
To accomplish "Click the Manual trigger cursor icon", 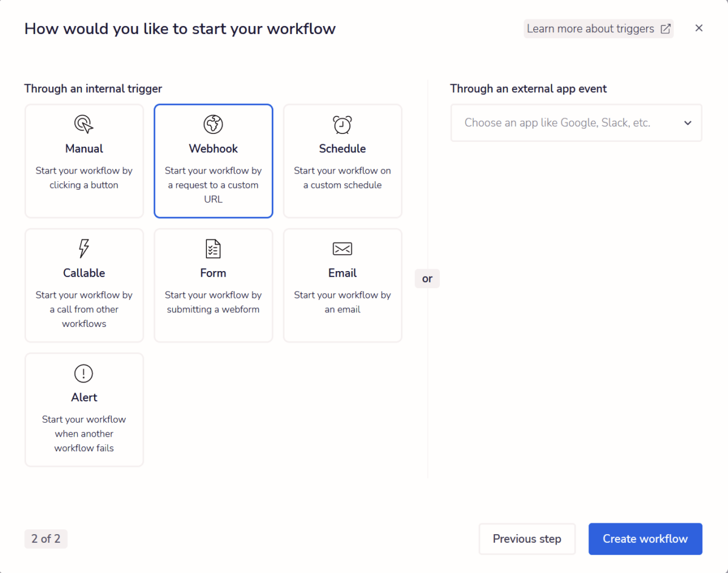I will (84, 123).
